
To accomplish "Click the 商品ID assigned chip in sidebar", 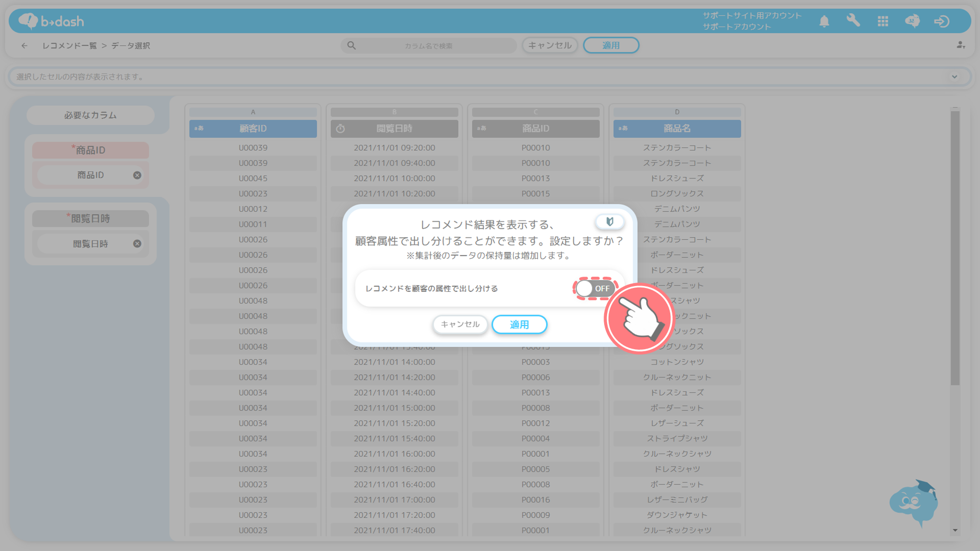I will [91, 175].
